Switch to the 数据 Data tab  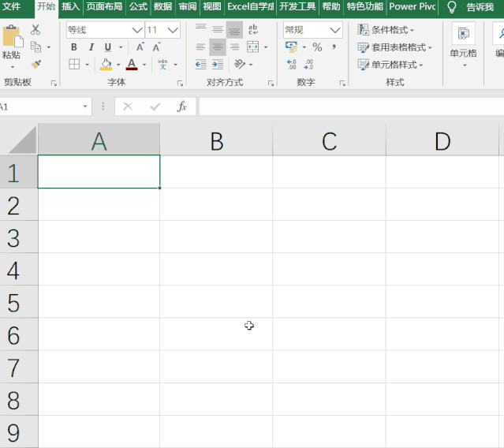point(162,6)
